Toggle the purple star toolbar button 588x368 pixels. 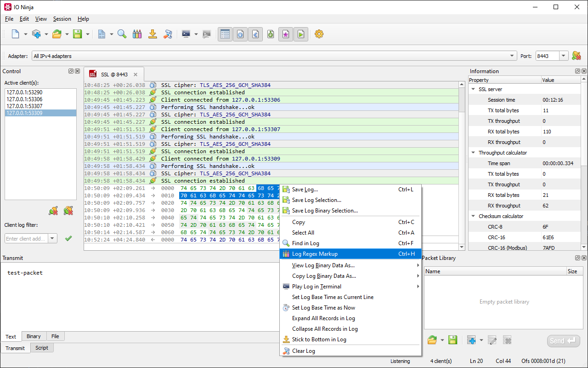click(x=286, y=34)
